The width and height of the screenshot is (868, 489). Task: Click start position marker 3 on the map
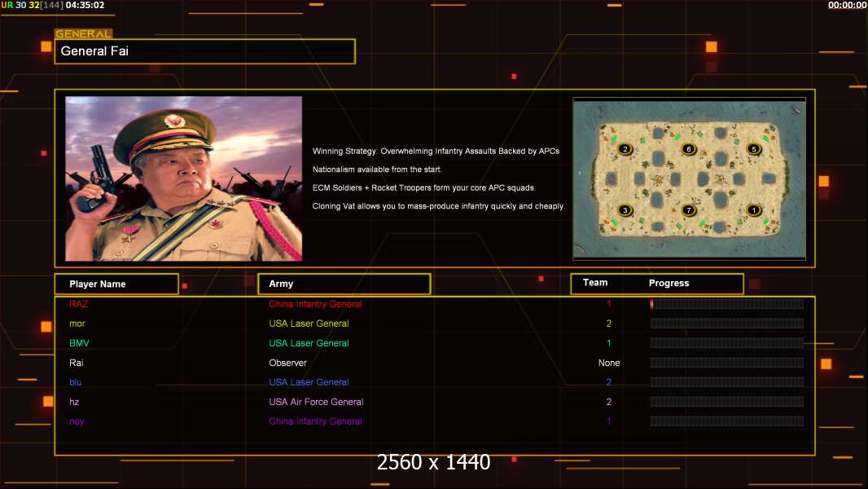(625, 210)
